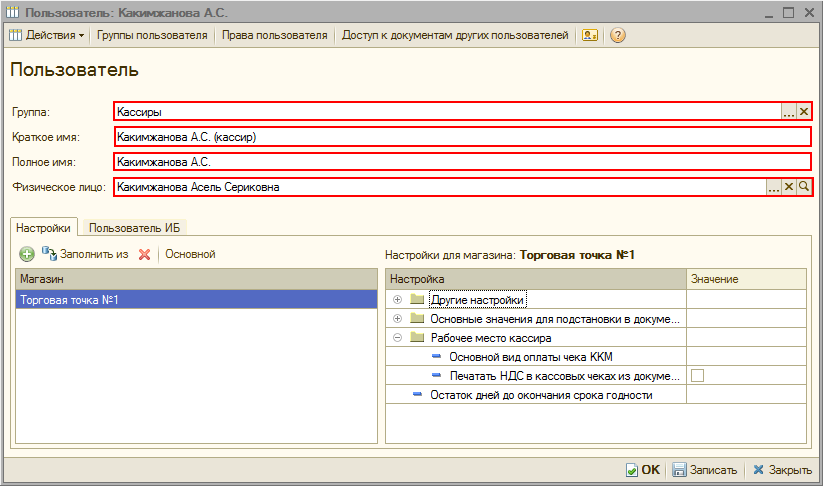
Task: Open the help question mark icon
Action: tap(617, 35)
